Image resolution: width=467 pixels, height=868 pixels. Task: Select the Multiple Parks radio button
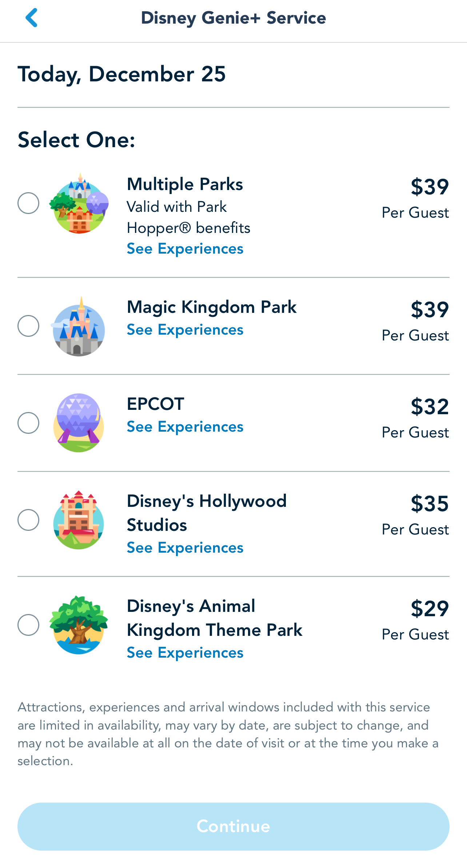28,203
